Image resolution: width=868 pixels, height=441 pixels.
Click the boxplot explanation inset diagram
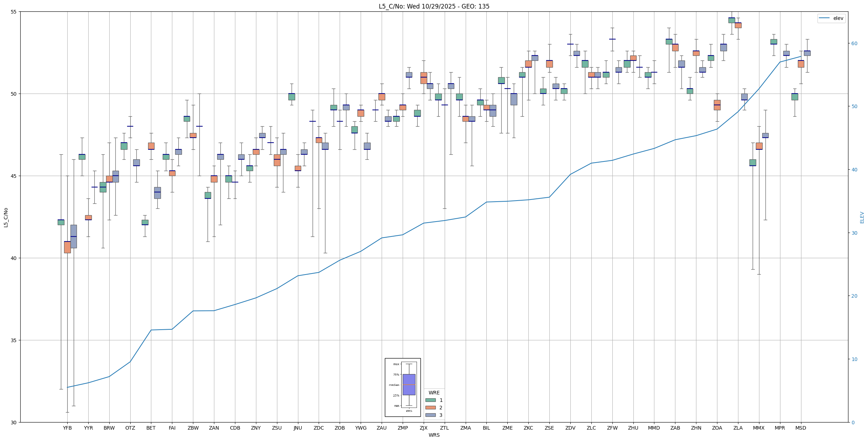pos(403,387)
